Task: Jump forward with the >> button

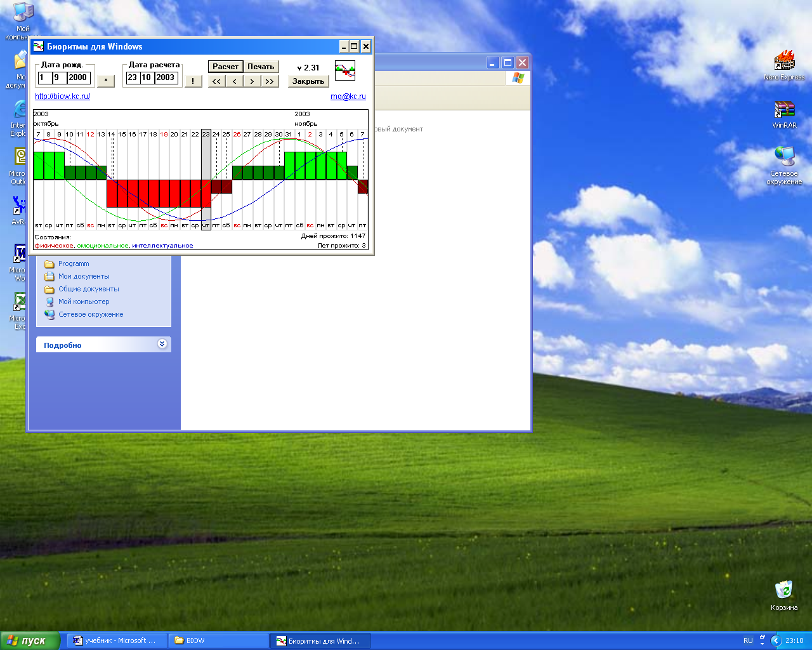Action: click(x=270, y=81)
